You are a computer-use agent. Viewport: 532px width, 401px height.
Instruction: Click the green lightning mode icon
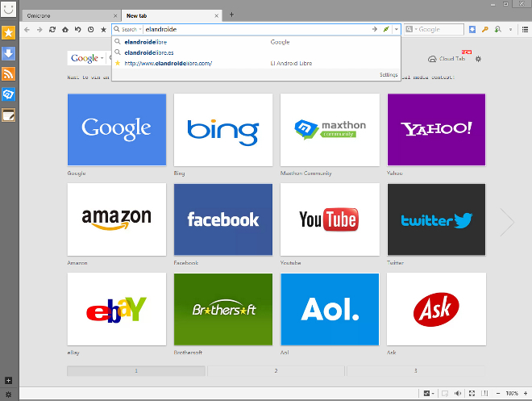(x=386, y=29)
